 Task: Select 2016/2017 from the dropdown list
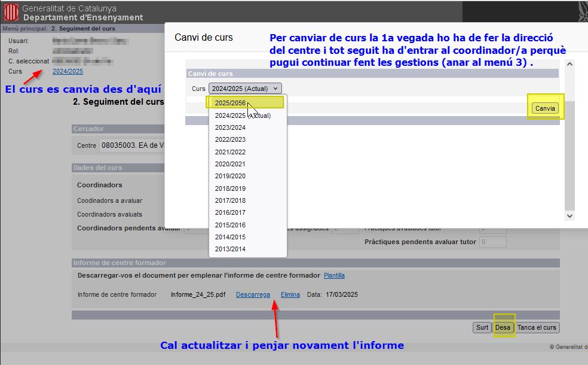230,212
